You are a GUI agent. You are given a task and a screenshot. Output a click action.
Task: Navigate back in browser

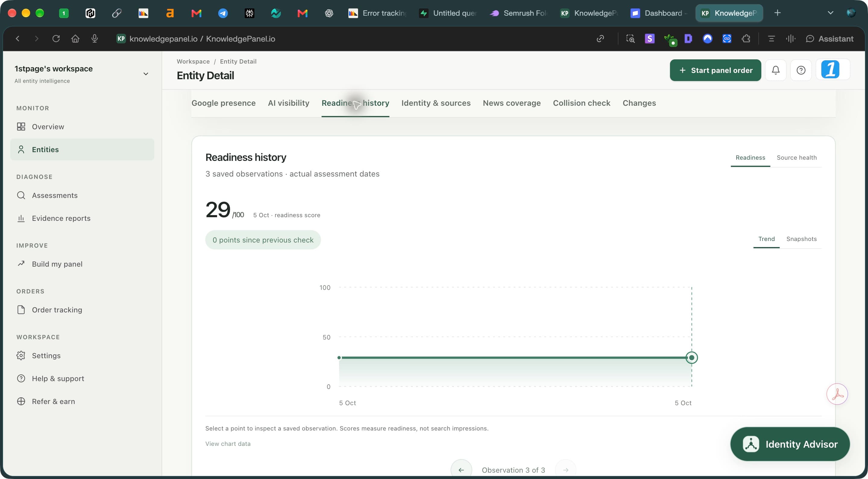pos(17,39)
